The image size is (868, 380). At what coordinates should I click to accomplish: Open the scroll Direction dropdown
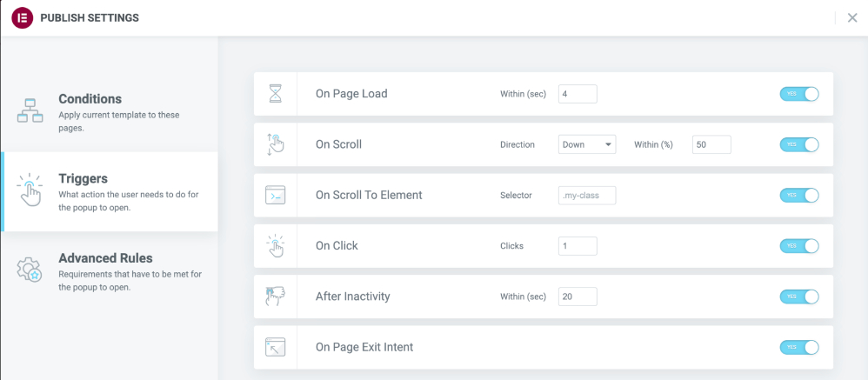tap(587, 144)
